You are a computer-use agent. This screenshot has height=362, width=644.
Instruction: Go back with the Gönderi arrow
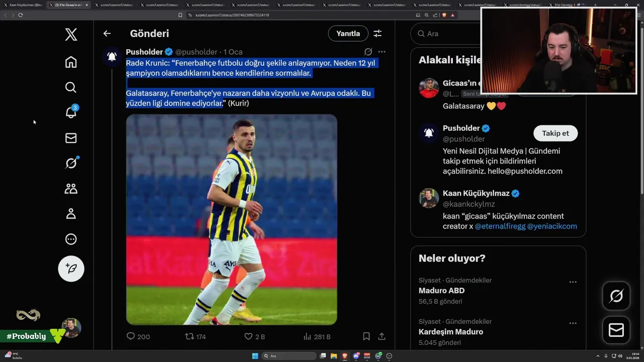click(x=107, y=34)
